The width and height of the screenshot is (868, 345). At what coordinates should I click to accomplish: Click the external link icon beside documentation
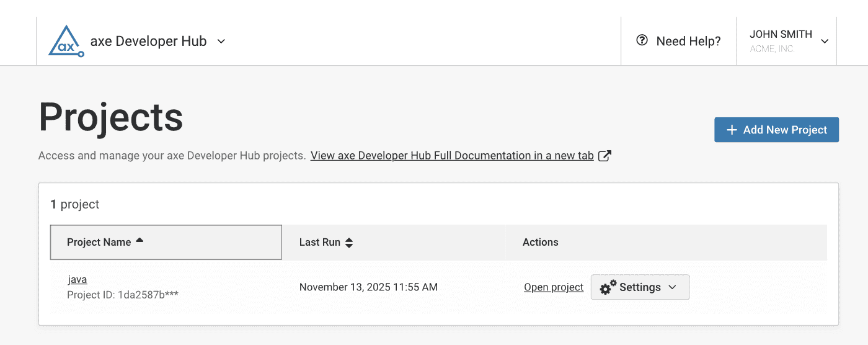tap(604, 156)
